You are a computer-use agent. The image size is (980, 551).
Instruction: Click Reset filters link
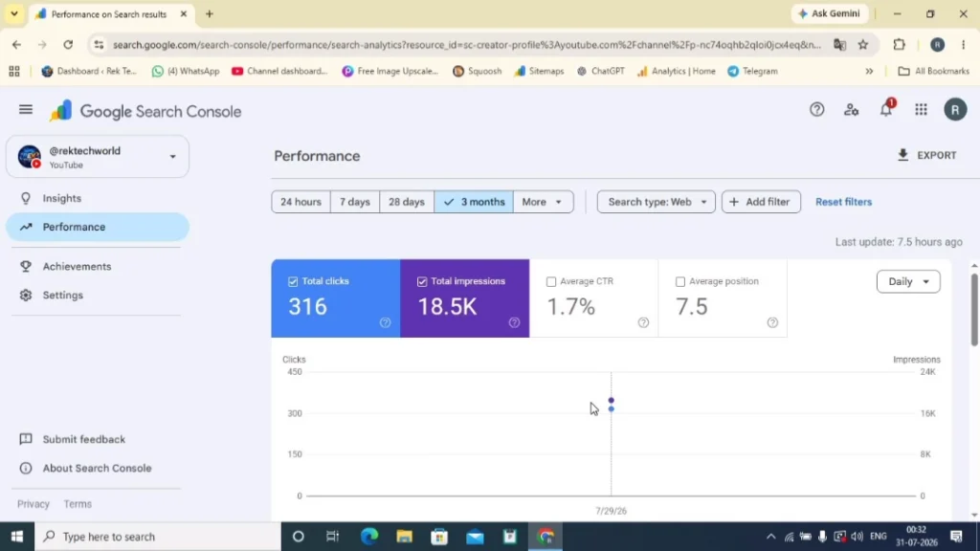click(x=843, y=202)
